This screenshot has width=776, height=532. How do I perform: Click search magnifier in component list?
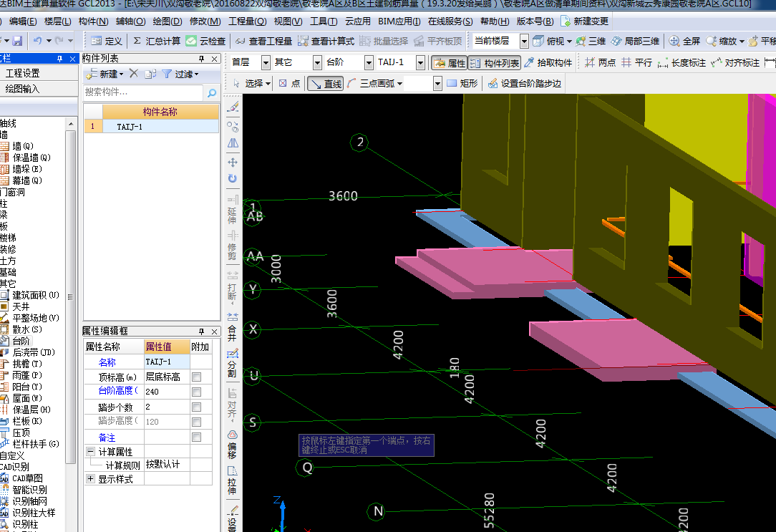click(x=212, y=92)
